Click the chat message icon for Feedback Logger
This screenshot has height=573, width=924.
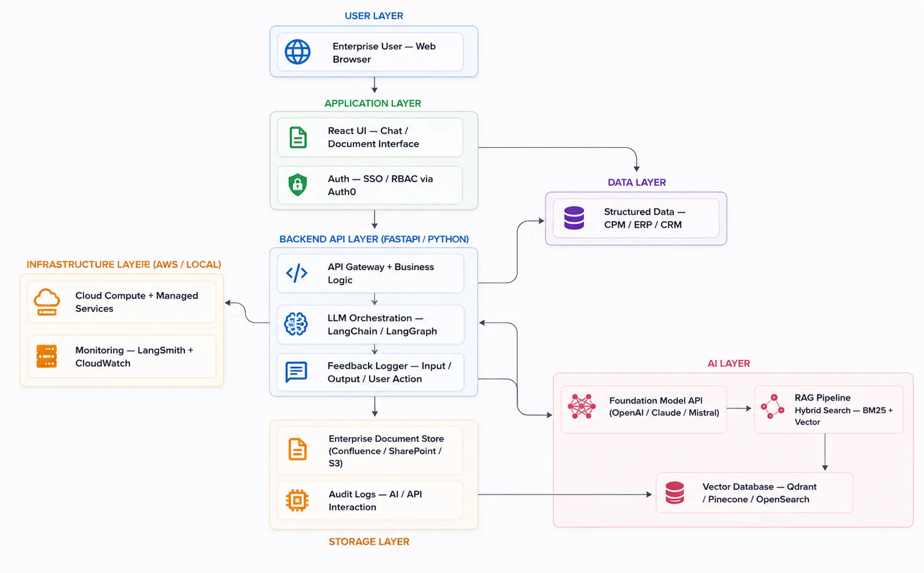coord(296,372)
